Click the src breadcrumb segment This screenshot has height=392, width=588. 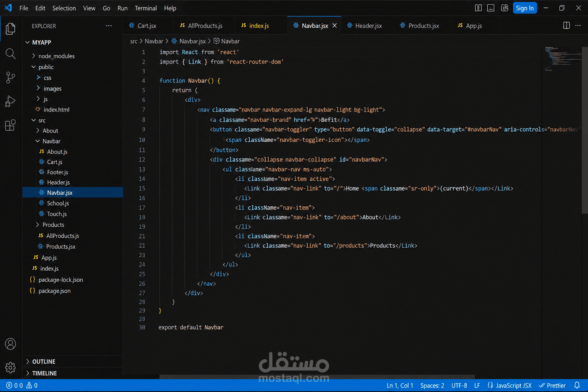pos(134,41)
